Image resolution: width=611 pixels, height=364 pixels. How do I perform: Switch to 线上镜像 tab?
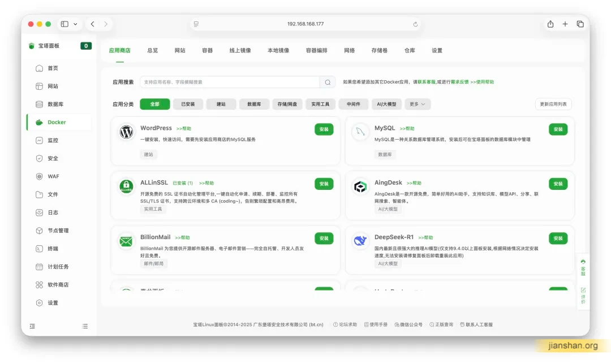tap(240, 50)
